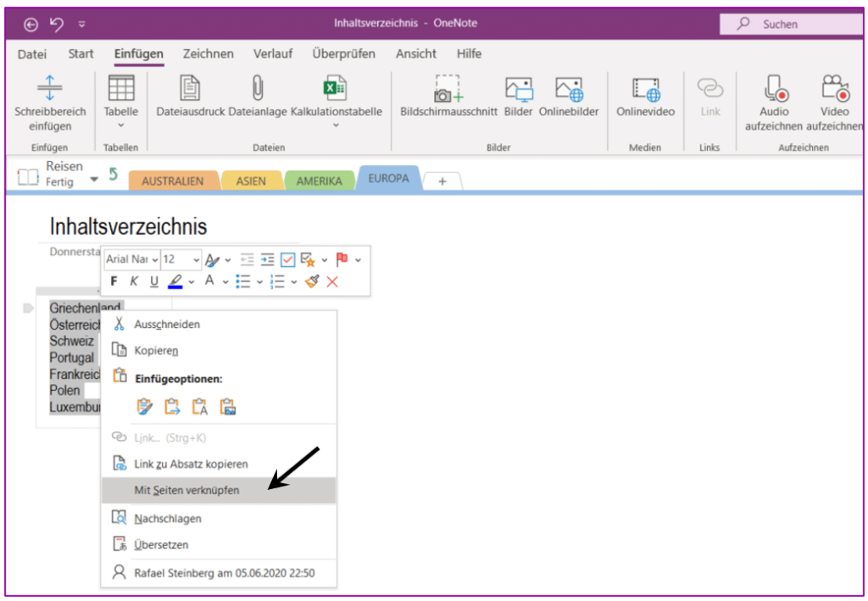Click Schreibbereich einfügen icon
868x601 pixels.
(50, 88)
